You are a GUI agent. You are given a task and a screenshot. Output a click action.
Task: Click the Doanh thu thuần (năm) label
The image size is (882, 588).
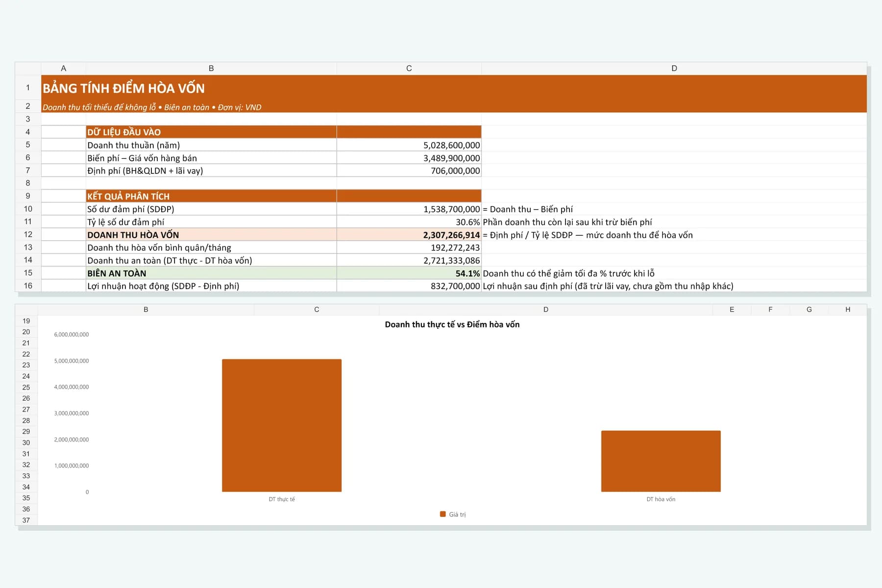211,145
